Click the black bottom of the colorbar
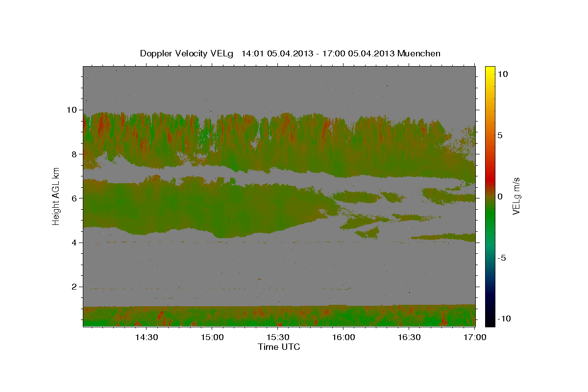The image size is (588, 392). point(490,321)
